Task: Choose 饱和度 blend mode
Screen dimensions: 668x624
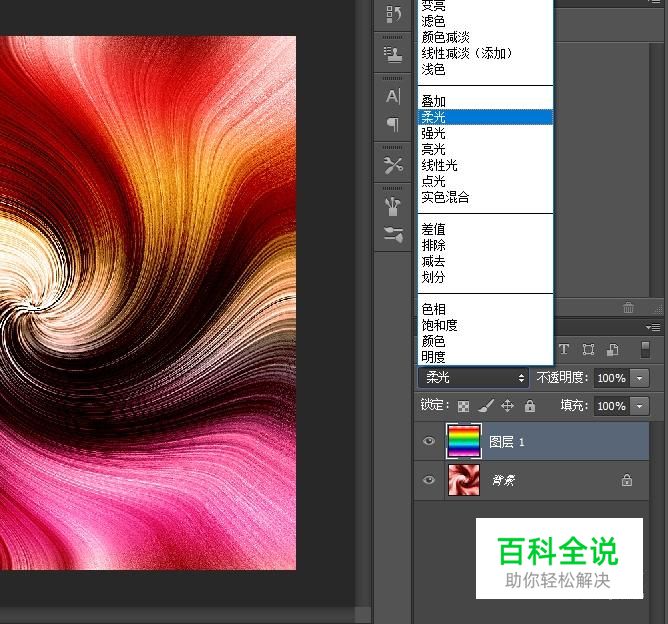Action: (x=485, y=325)
